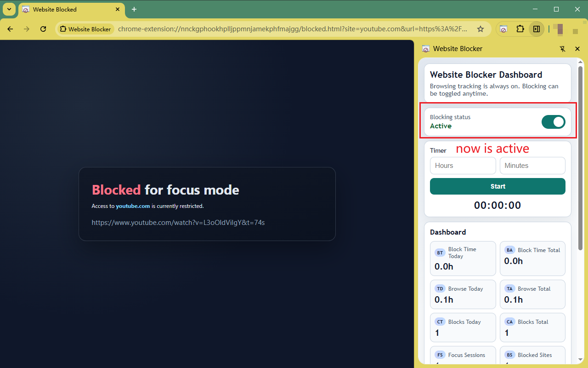Image resolution: width=588 pixels, height=368 pixels.
Task: Click the BA Block Time Total badge
Action: [509, 250]
